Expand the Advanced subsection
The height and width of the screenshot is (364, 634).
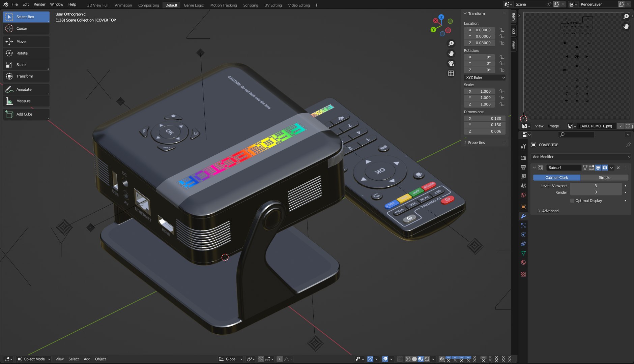[x=550, y=211]
